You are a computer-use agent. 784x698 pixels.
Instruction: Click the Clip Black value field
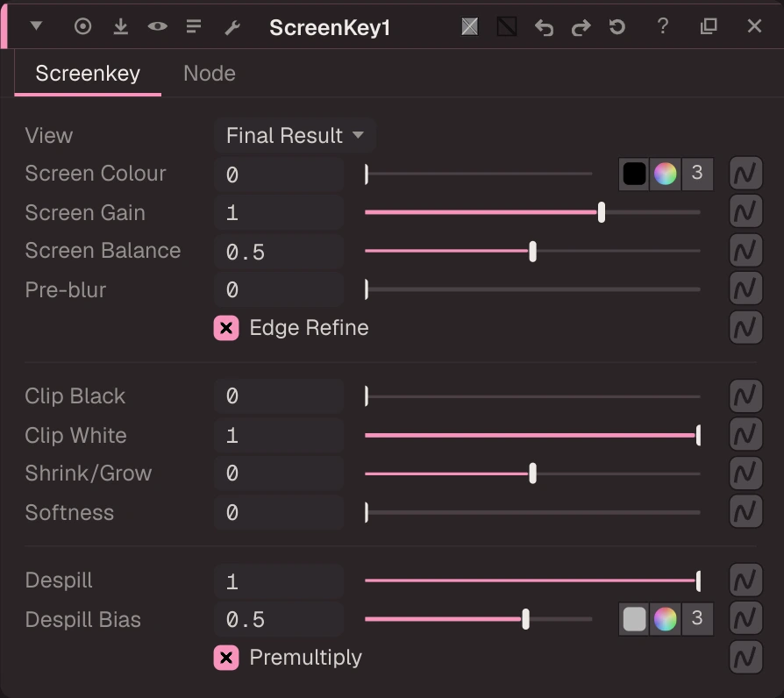click(x=279, y=396)
